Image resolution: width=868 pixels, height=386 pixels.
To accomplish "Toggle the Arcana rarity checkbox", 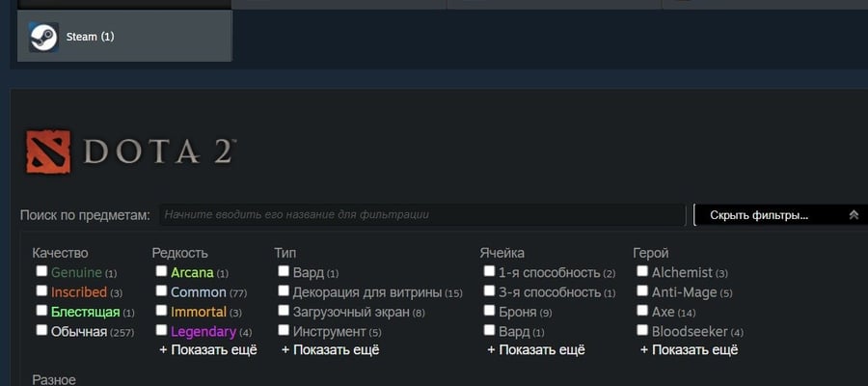I will click(161, 271).
